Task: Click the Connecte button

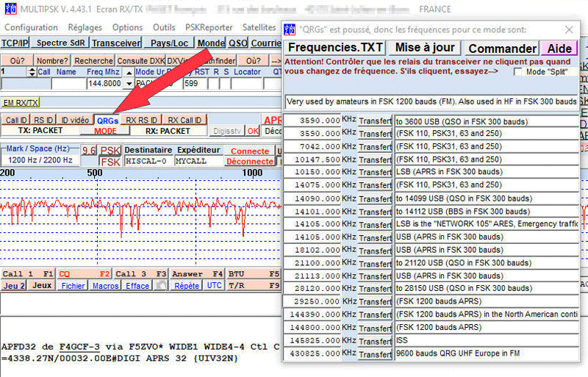Action: 250,151
